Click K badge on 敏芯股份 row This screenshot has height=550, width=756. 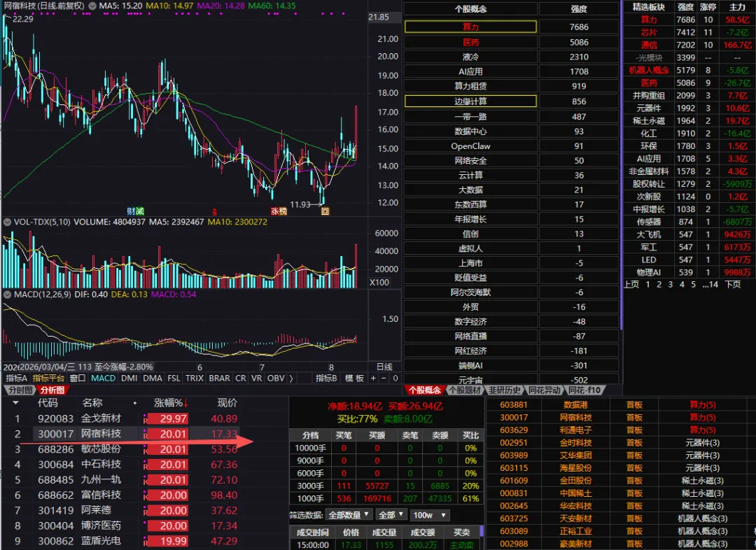145,450
